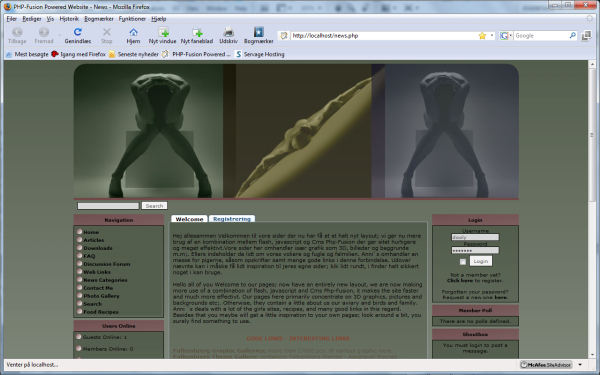Open search engine selector dropdown
The image size is (600, 375).
coord(510,36)
